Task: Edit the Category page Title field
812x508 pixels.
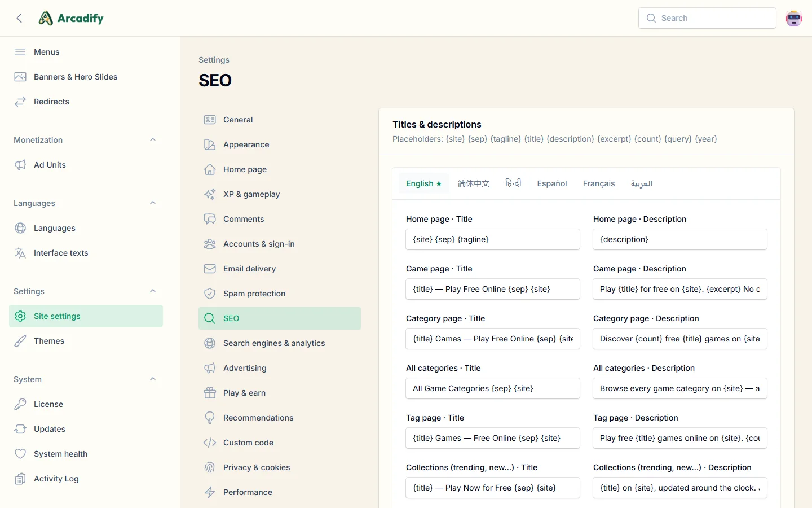Action: click(x=493, y=339)
